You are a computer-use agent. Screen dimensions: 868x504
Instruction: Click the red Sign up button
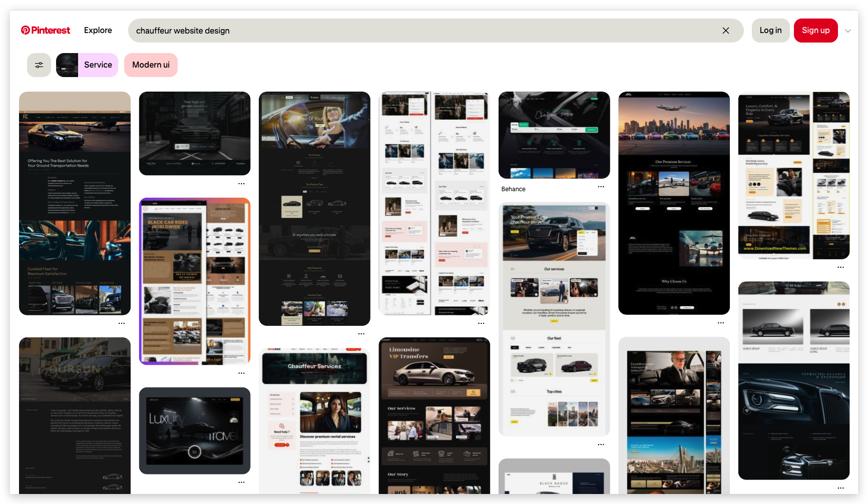(815, 31)
